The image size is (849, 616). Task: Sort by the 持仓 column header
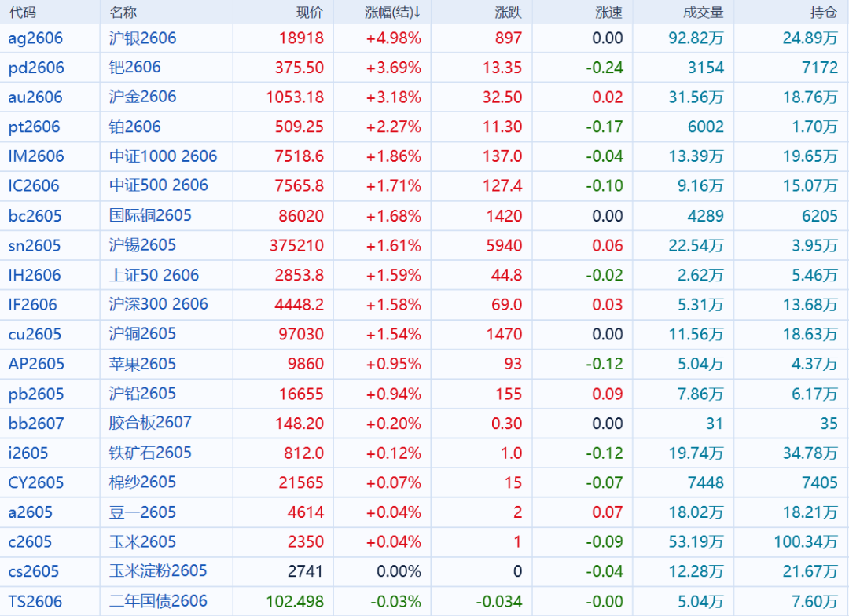click(x=824, y=13)
